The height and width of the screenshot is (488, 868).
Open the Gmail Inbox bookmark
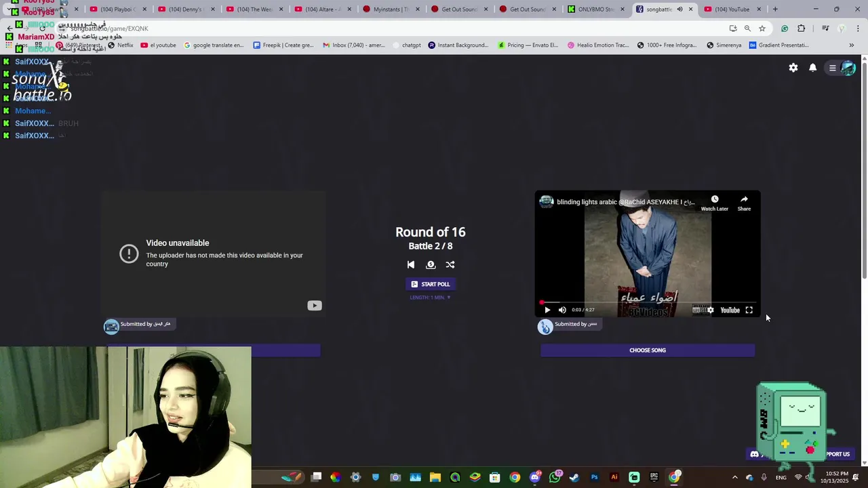353,45
